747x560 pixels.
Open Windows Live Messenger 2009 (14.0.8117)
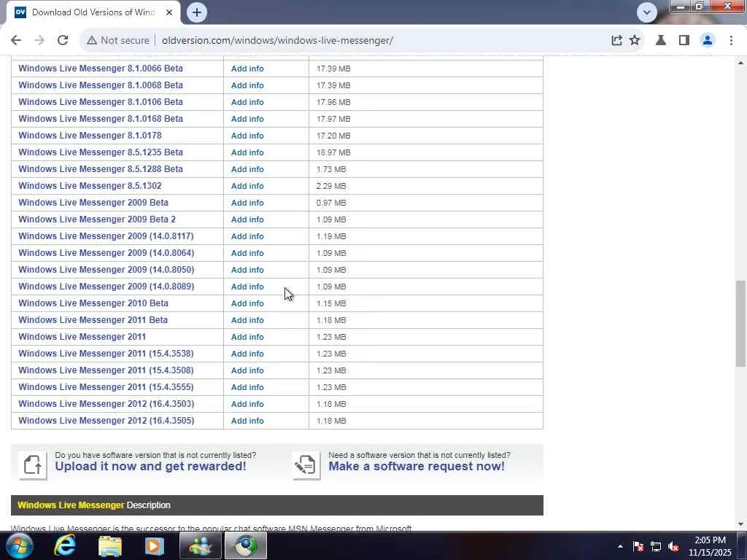(106, 236)
